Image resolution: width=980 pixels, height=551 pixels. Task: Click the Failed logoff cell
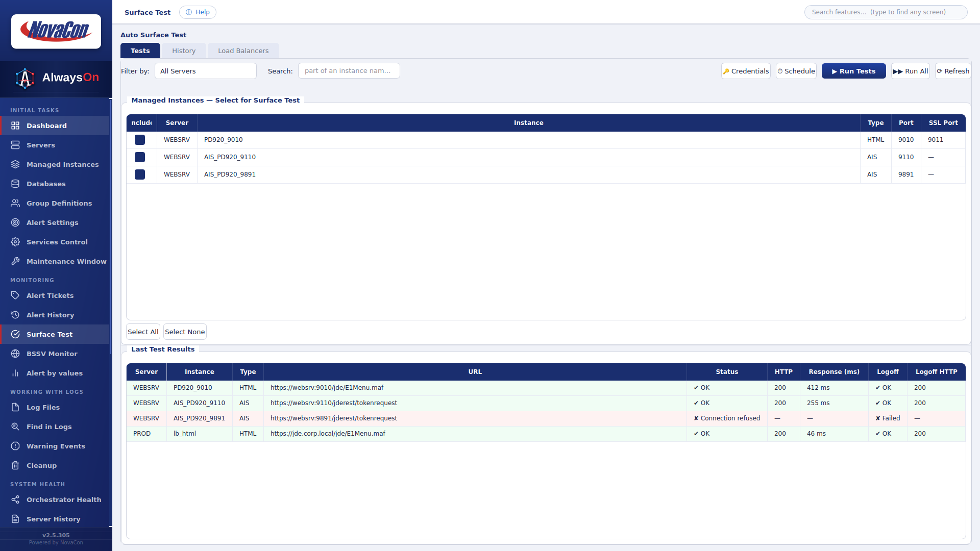pyautogui.click(x=888, y=418)
